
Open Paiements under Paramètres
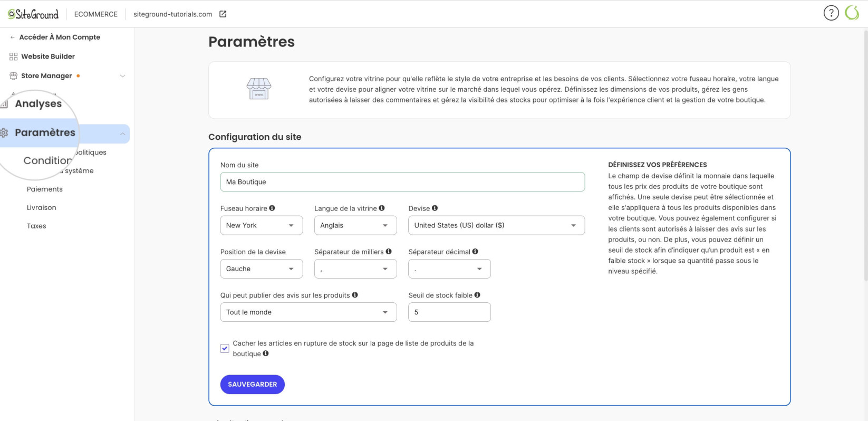point(45,189)
